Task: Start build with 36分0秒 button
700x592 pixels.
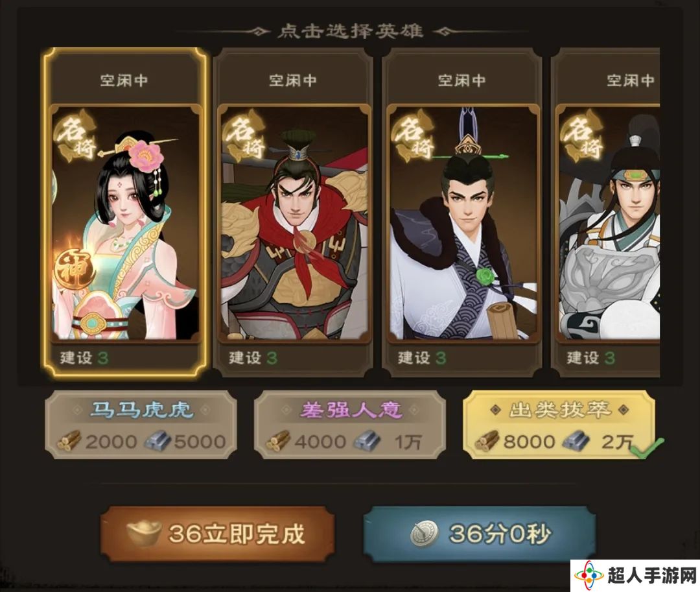Action: point(480,534)
